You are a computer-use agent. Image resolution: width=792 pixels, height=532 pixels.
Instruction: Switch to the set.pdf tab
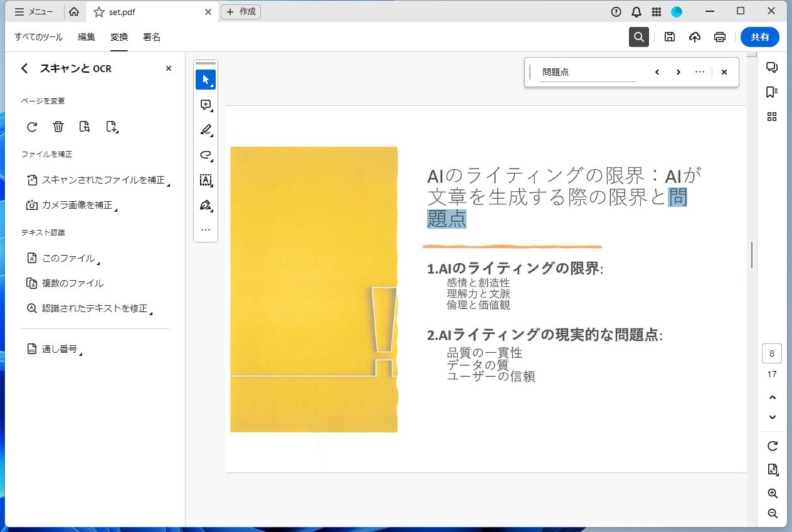[123, 11]
